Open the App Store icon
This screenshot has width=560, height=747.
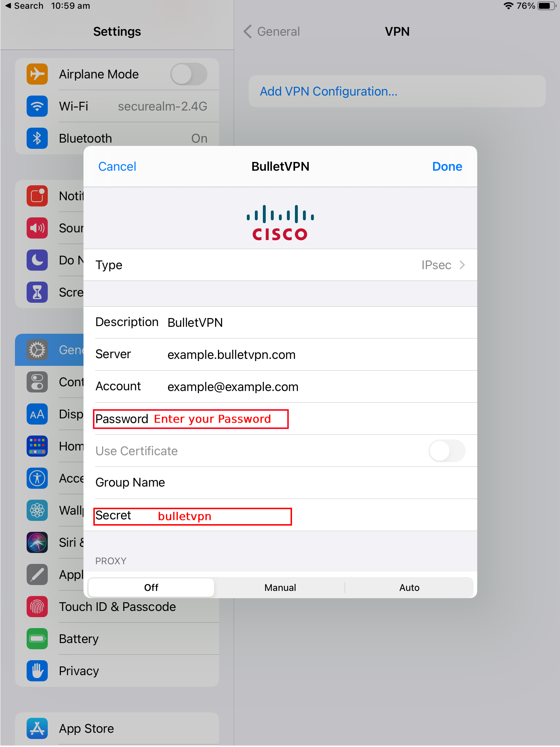[x=37, y=728]
